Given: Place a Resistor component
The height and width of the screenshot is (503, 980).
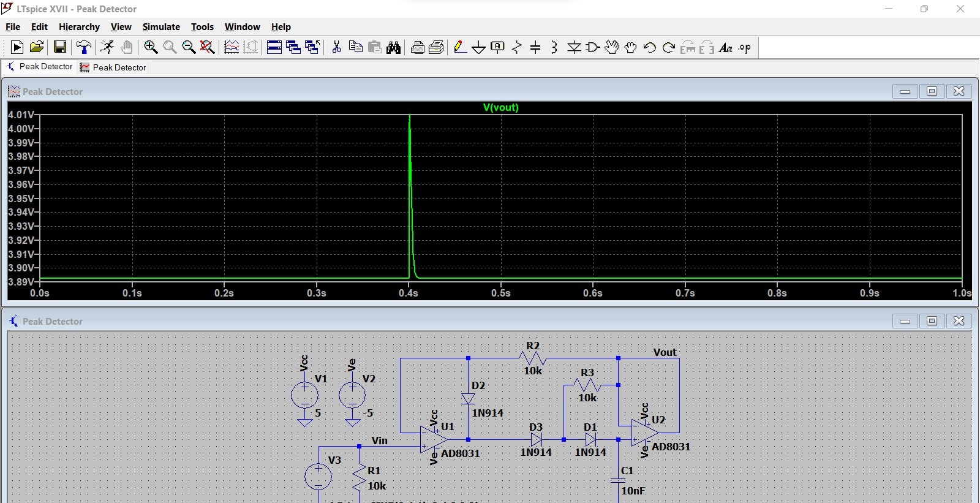Looking at the screenshot, I should click(x=517, y=47).
